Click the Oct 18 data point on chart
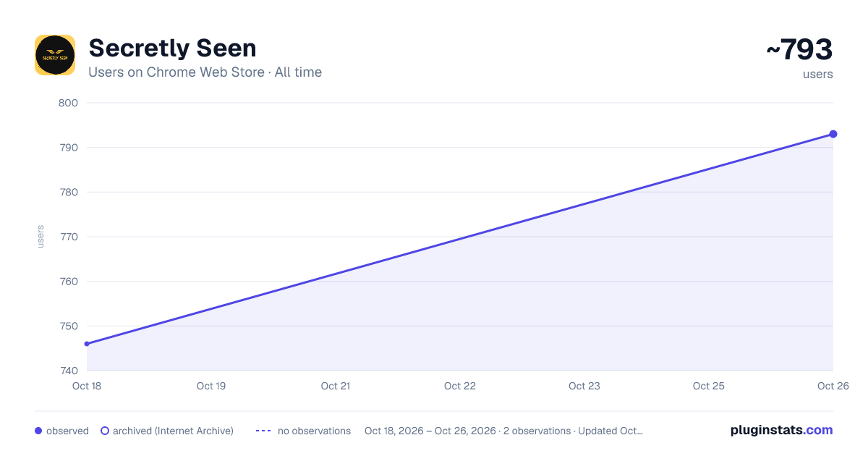Screen dimensions: 868x456 [87, 344]
